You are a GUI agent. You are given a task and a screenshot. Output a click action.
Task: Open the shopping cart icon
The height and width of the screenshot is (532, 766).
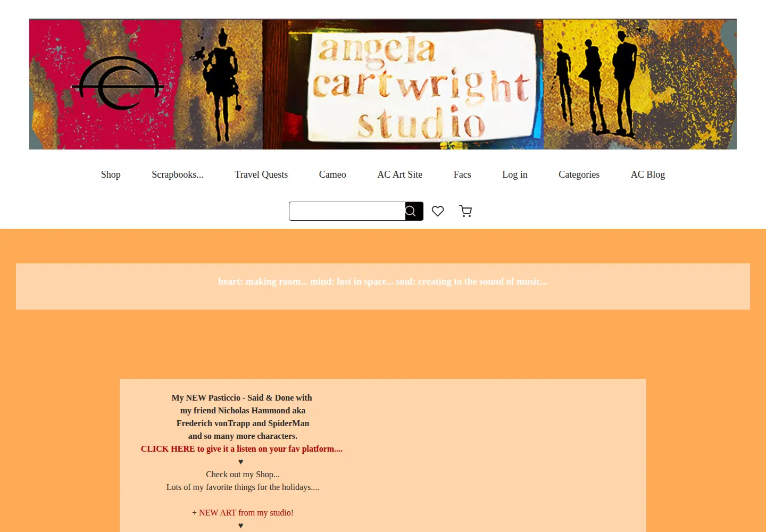[x=465, y=211]
